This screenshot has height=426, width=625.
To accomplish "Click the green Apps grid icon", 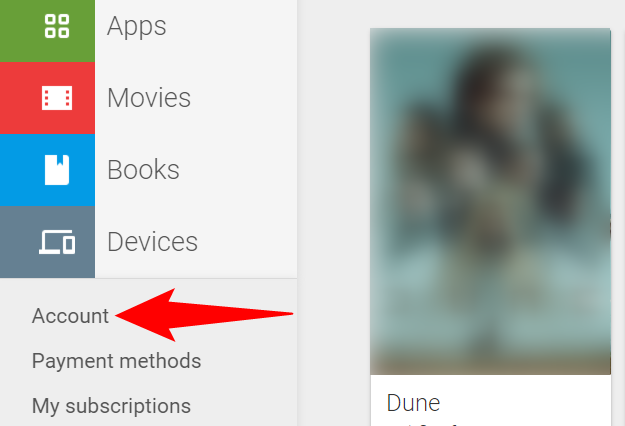I will tap(57, 26).
